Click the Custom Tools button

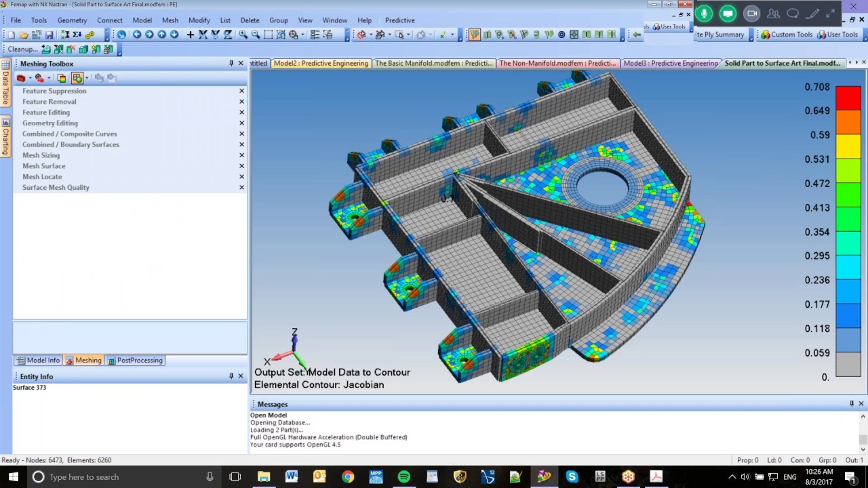786,35
